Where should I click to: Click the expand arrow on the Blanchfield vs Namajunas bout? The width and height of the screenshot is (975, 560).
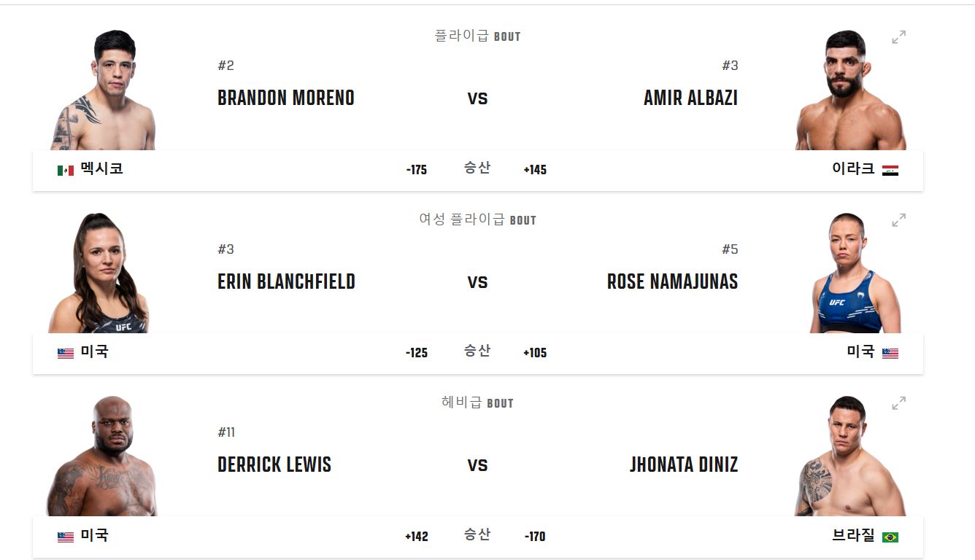898,219
